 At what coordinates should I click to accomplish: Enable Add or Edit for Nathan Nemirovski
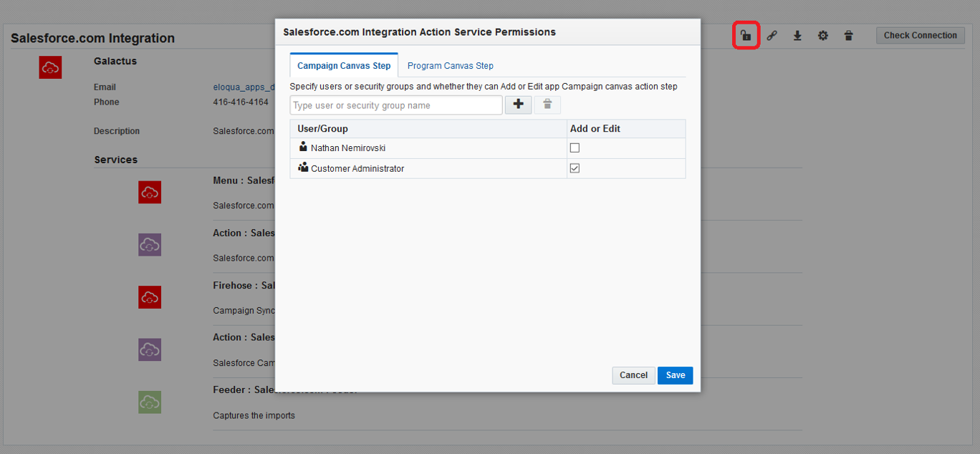pos(575,148)
